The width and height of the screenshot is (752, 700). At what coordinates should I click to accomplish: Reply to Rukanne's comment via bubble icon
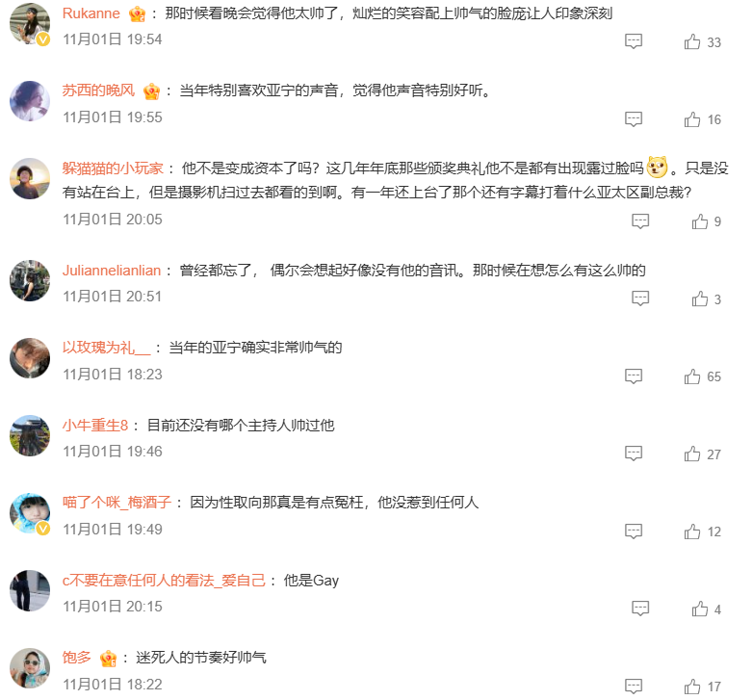click(633, 41)
